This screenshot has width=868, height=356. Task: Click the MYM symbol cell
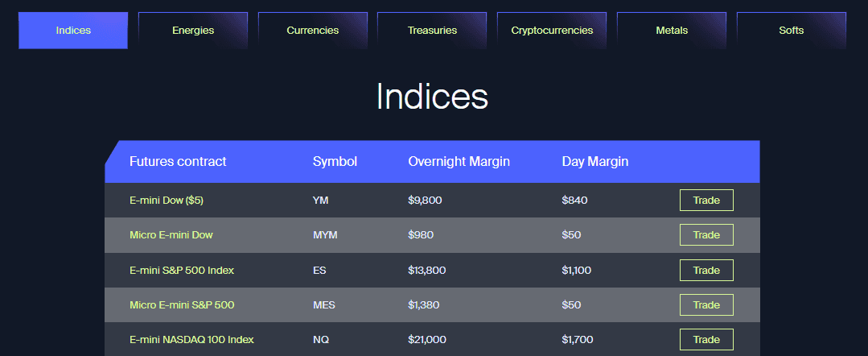pos(325,235)
